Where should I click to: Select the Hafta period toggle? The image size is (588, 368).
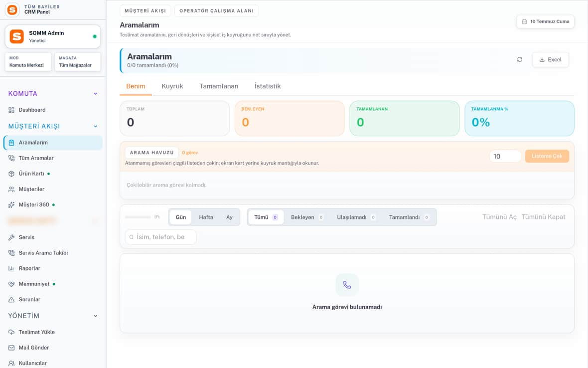click(206, 217)
